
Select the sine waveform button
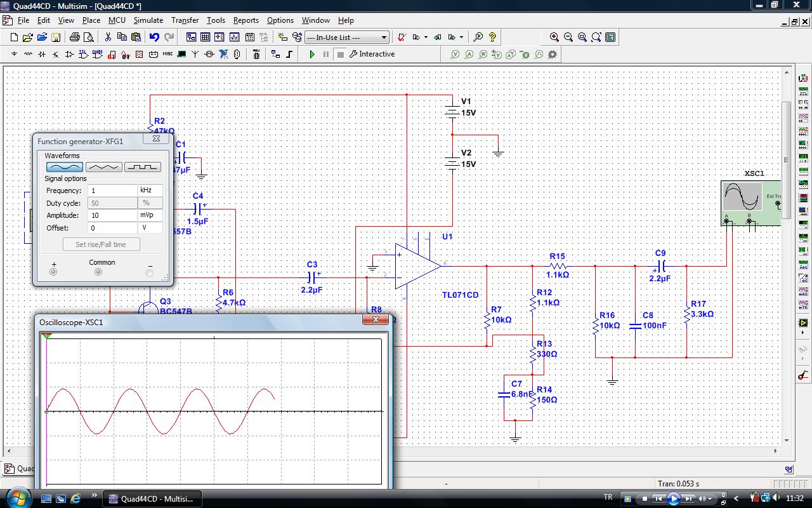point(64,167)
